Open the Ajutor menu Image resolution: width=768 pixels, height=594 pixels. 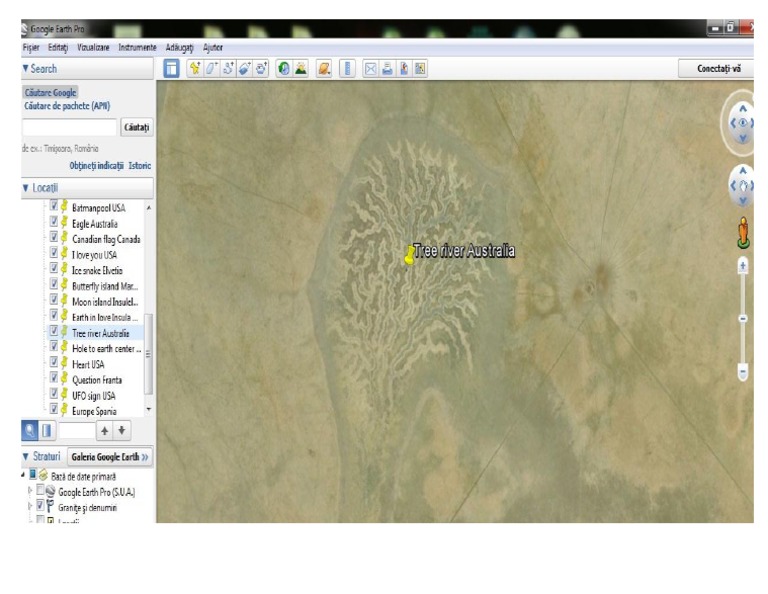tap(213, 48)
